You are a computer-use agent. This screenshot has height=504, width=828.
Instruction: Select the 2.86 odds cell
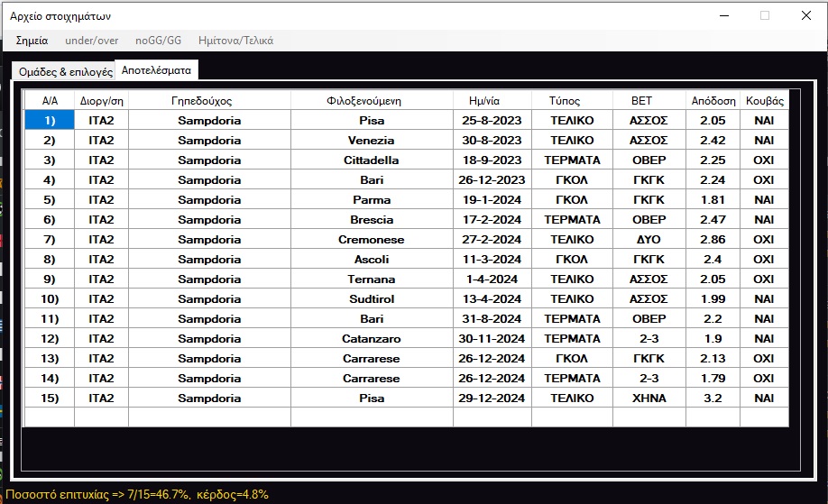click(x=713, y=240)
